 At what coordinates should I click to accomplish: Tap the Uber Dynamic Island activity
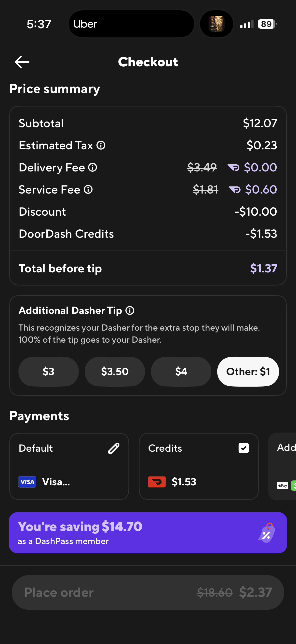coord(131,24)
